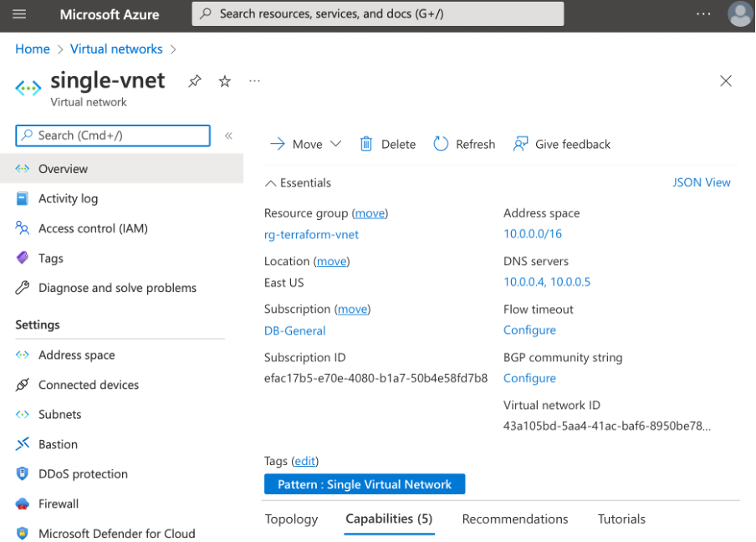
Task: Expand the Move dropdown chevron
Action: pos(335,144)
